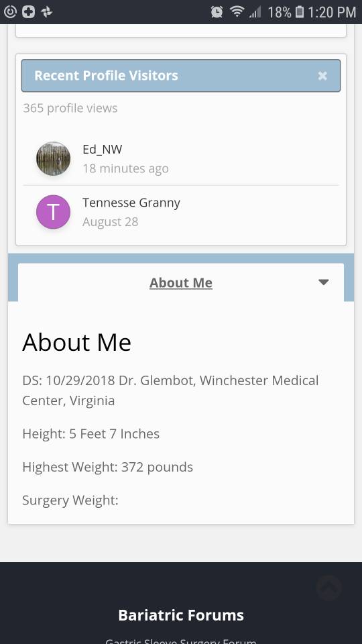Dismiss the Recent Profile Visitors block
The image size is (362, 644).
tap(322, 76)
